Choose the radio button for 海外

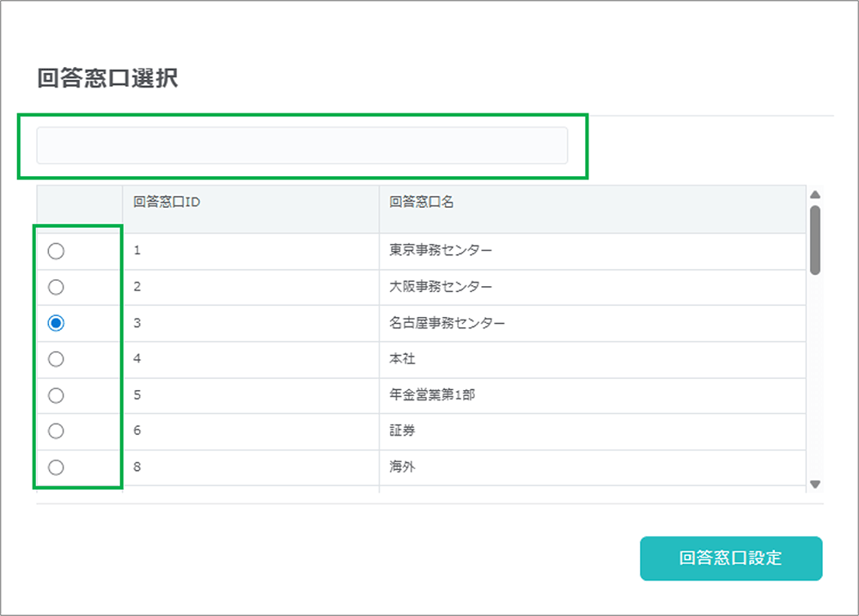[x=56, y=467]
